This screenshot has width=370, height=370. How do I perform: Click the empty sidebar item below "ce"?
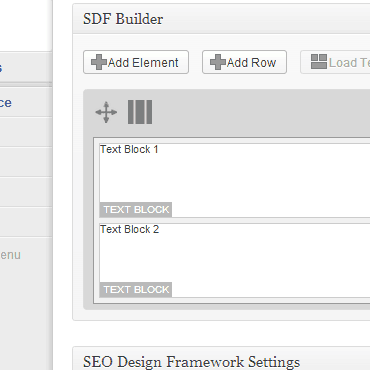[x=26, y=132]
